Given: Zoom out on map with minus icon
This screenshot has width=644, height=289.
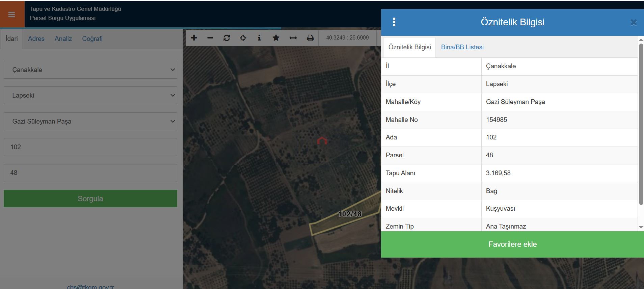Looking at the screenshot, I should [210, 38].
